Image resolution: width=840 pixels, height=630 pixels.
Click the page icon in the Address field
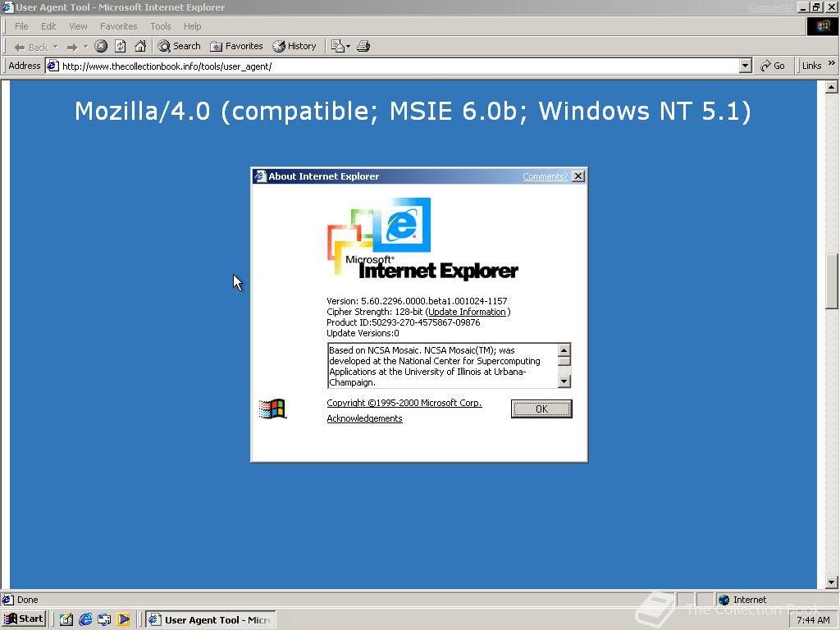(x=52, y=66)
